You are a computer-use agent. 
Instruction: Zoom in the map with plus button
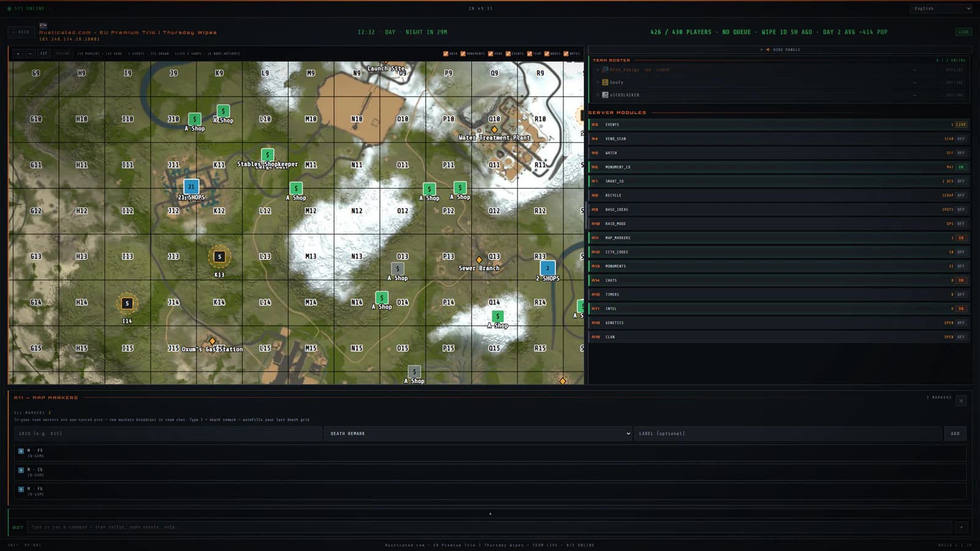click(x=18, y=53)
